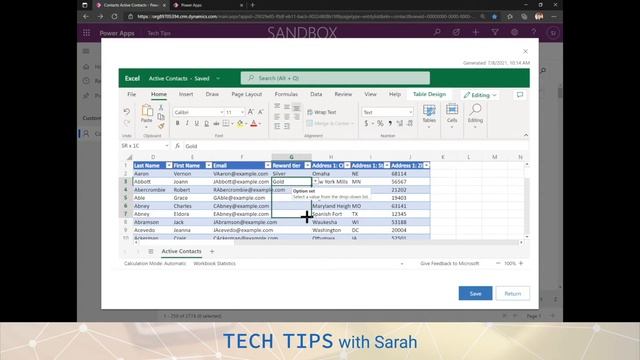Open the Power Apps app launcher waffle

click(x=87, y=33)
